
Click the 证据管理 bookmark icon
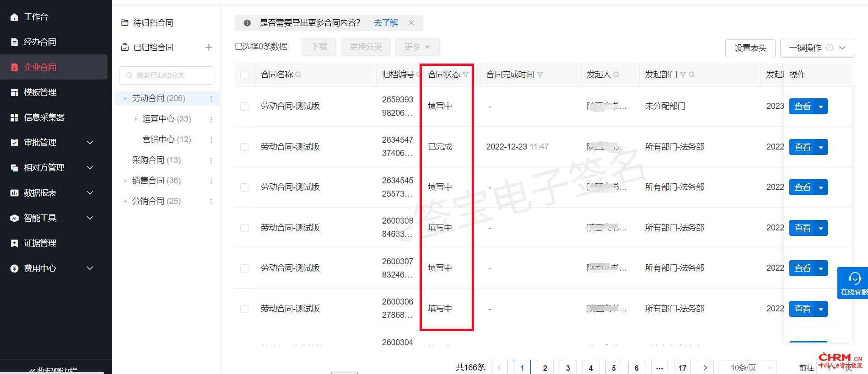[14, 243]
